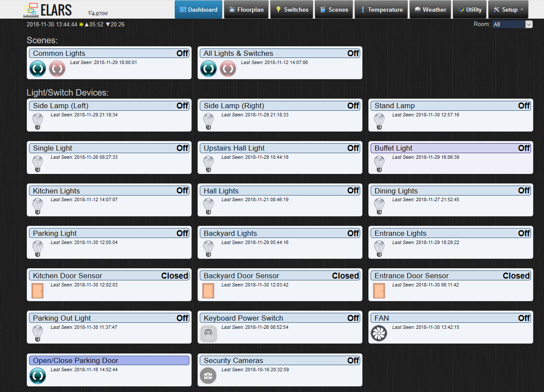Toggle the Entrance Lights bulb
The height and width of the screenshot is (392, 544).
coord(379,249)
